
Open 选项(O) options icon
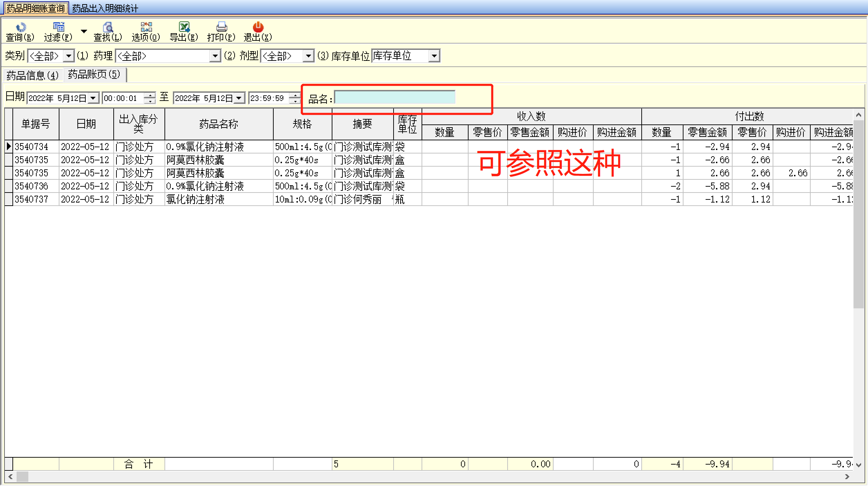tap(146, 27)
